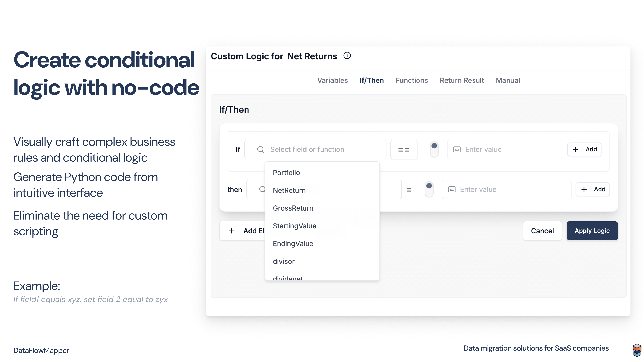Click the plus icon on the then-row Add button
644x362 pixels.
pyautogui.click(x=584, y=189)
